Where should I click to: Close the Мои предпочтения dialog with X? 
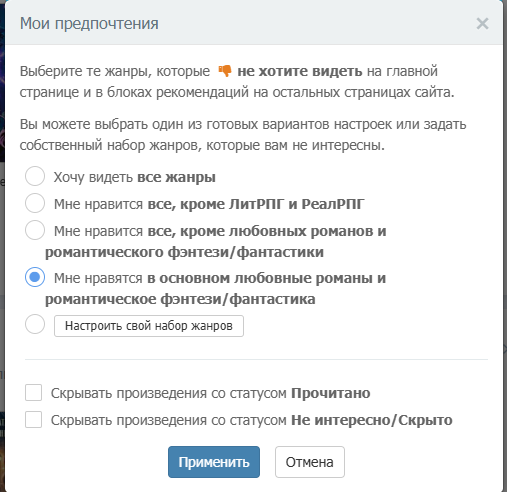click(482, 24)
